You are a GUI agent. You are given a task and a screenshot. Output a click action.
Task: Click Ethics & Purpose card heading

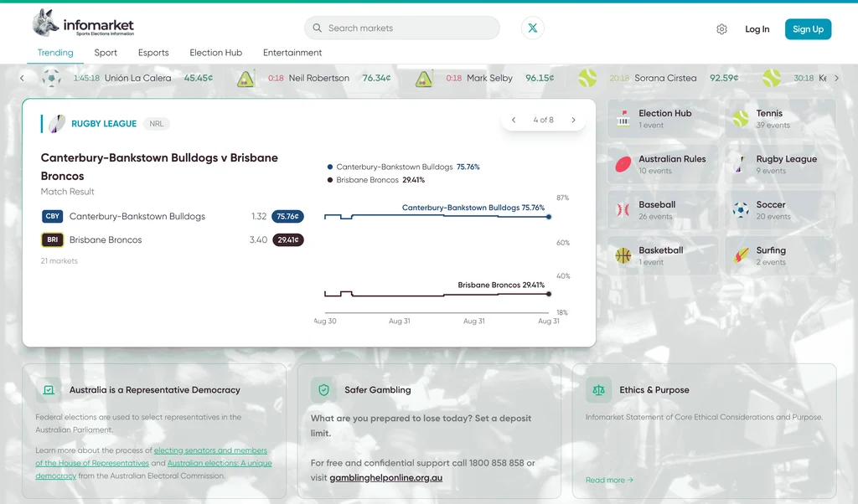654,390
